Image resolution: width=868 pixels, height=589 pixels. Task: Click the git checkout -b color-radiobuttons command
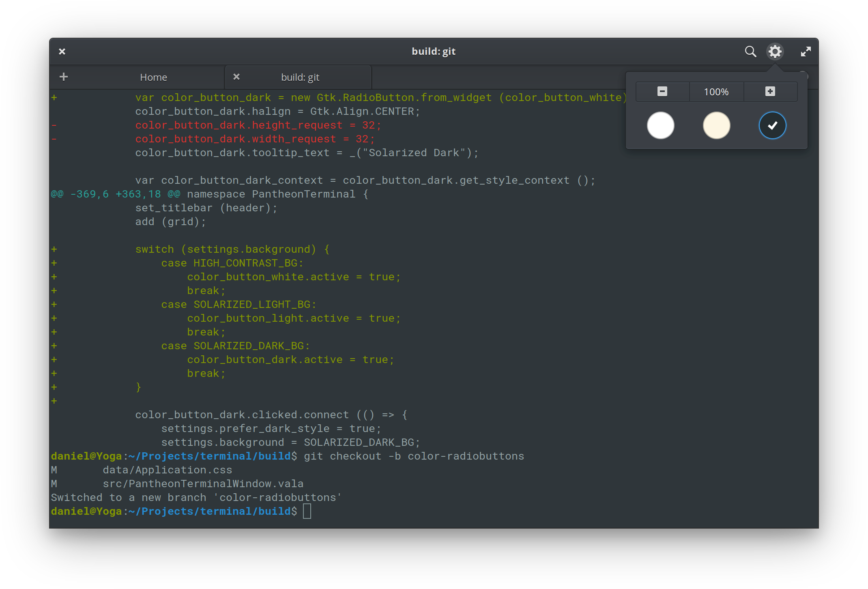pyautogui.click(x=414, y=456)
